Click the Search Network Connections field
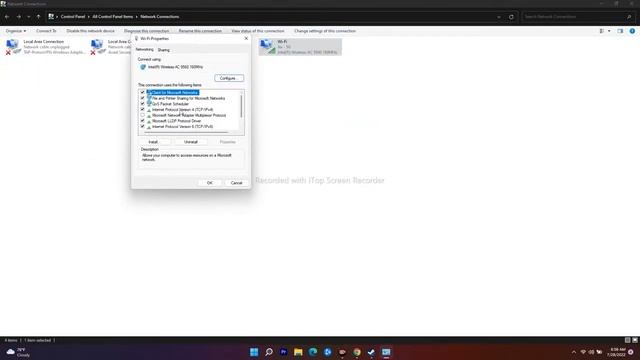 tap(573, 17)
